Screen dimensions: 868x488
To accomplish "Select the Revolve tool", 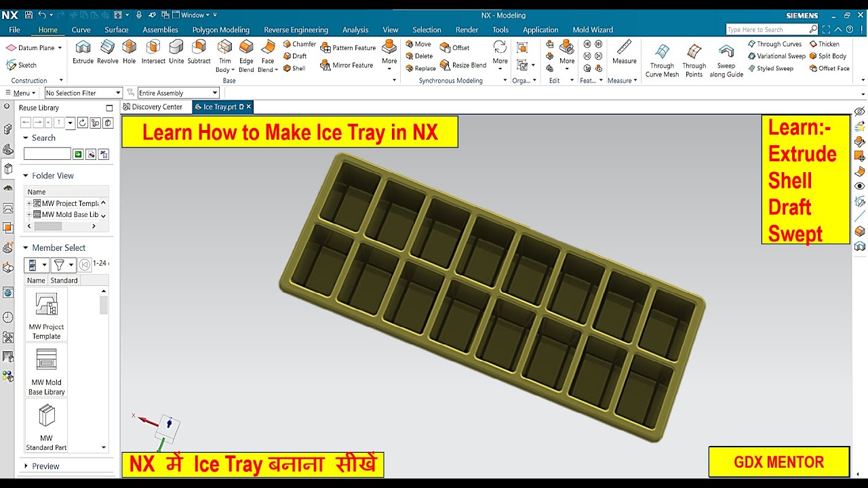I will [x=108, y=52].
